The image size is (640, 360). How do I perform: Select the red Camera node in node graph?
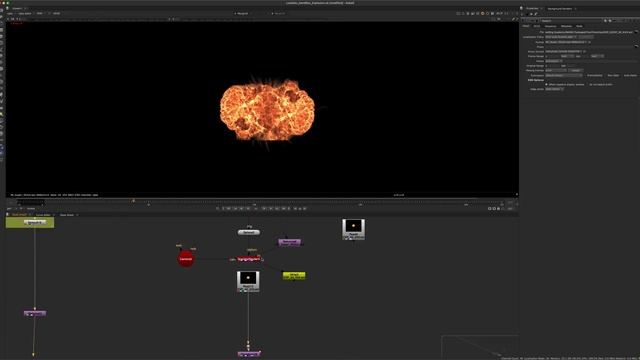(186, 259)
